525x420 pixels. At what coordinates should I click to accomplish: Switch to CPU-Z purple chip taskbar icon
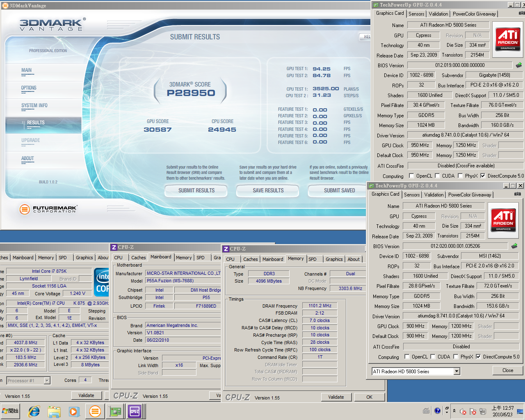pos(135,411)
